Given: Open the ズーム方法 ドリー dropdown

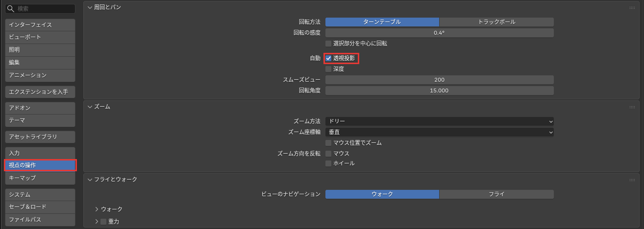Looking at the screenshot, I should (440, 121).
